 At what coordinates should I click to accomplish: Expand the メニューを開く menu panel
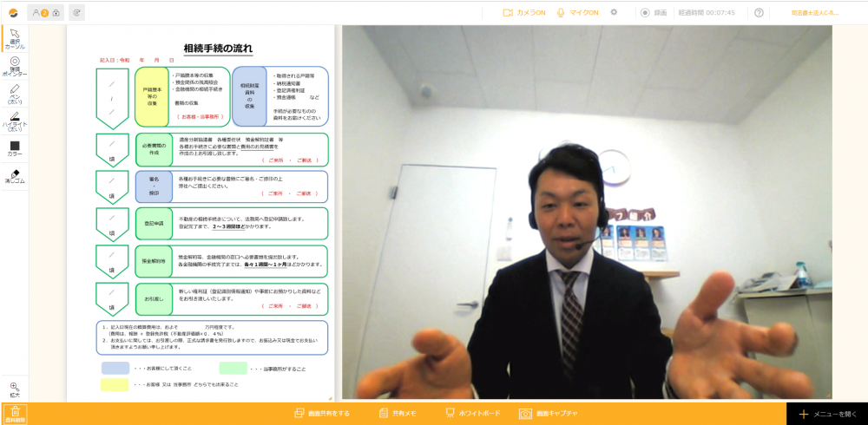pos(827,414)
